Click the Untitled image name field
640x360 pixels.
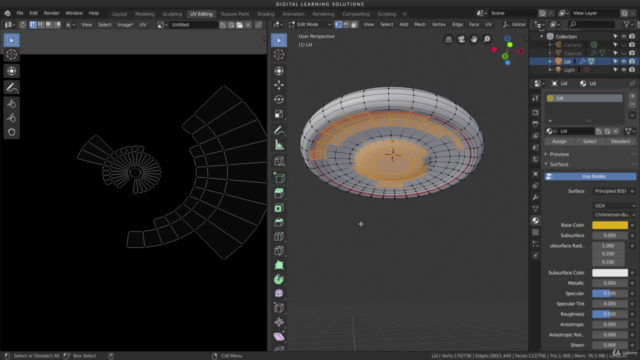point(194,25)
